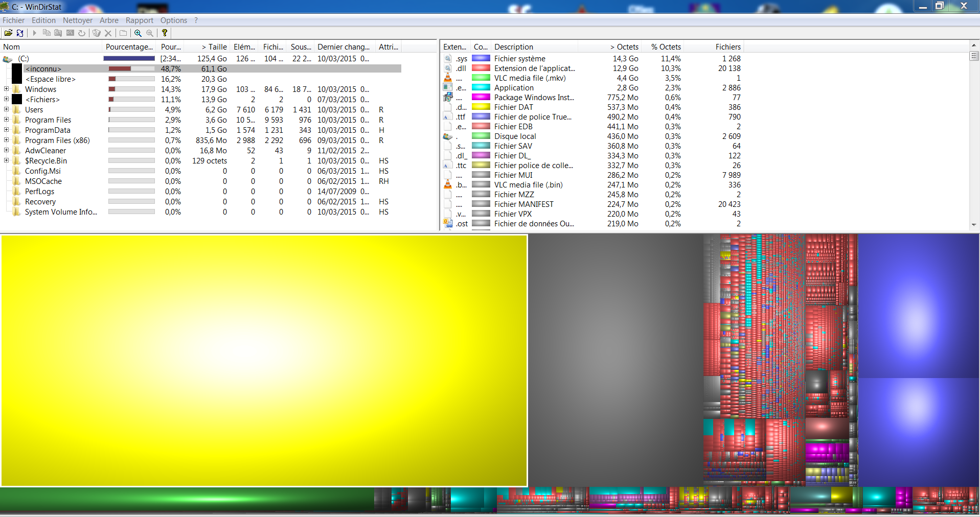Open the Edition menu
This screenshot has height=517, width=980.
pyautogui.click(x=43, y=20)
